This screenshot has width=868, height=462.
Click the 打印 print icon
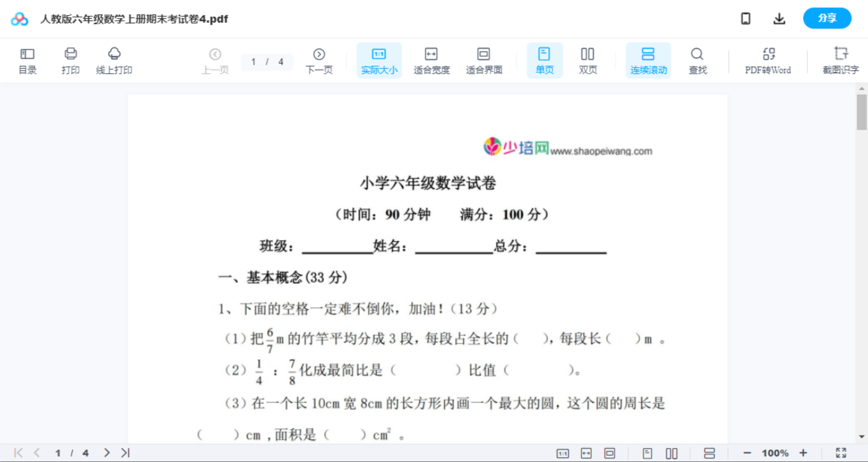[70, 60]
